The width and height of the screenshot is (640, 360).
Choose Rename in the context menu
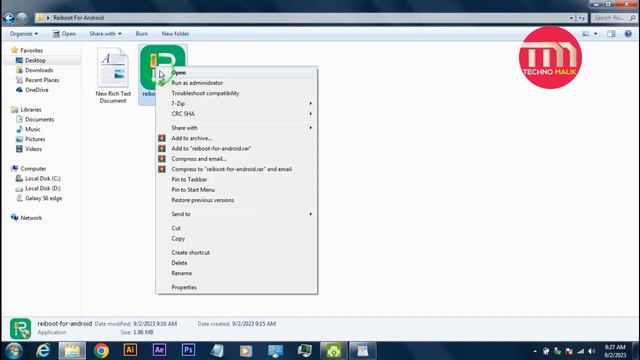tap(236, 273)
